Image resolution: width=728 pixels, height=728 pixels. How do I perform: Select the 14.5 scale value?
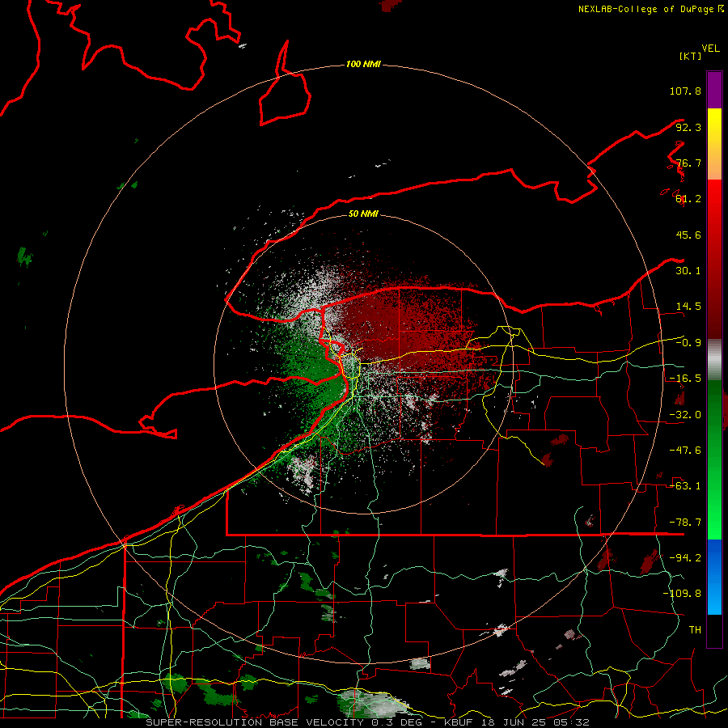click(x=688, y=307)
